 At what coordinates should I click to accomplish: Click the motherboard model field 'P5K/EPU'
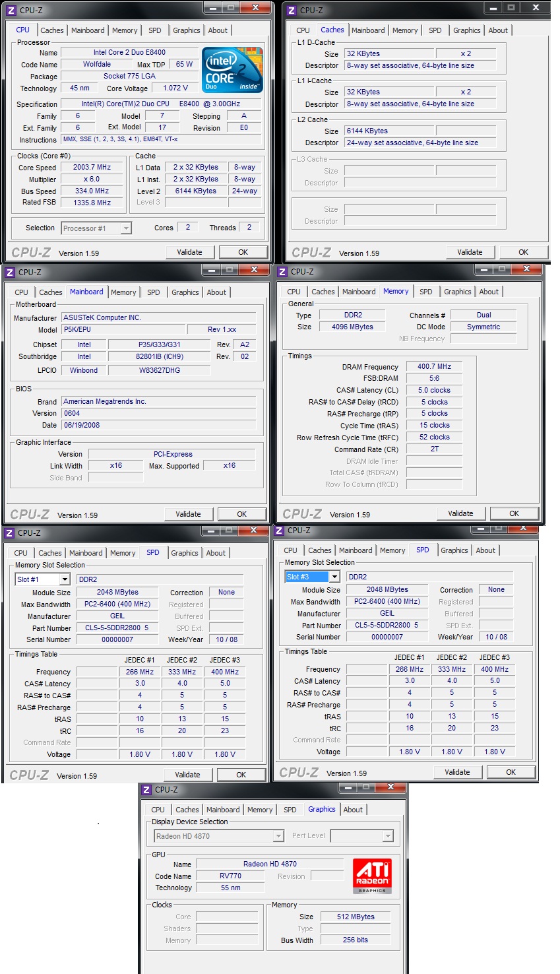coord(123,329)
